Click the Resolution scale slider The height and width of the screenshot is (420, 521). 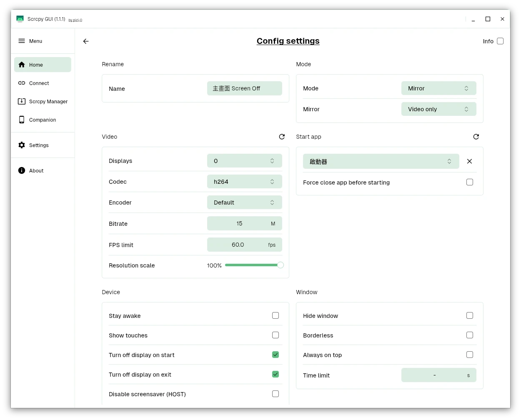tap(253, 265)
